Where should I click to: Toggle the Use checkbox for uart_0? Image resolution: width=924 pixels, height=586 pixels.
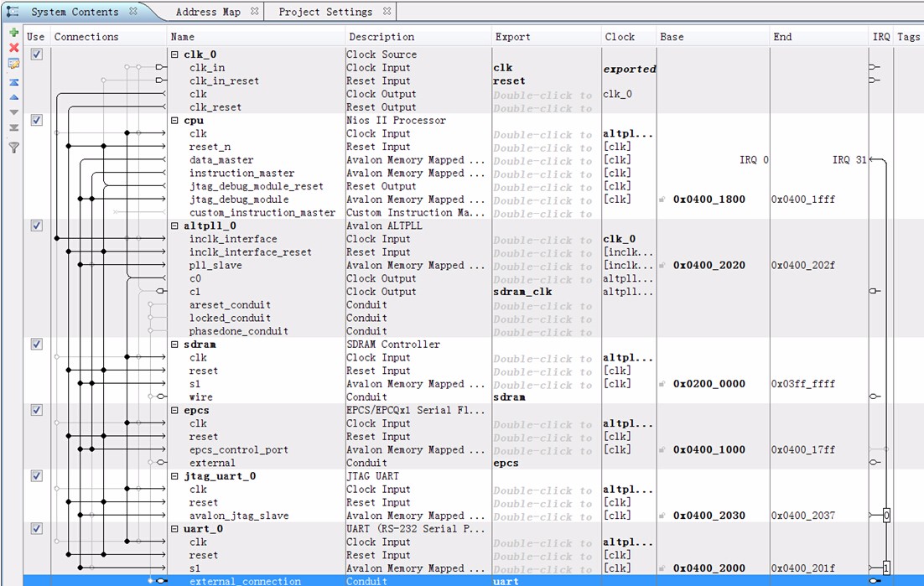37,528
